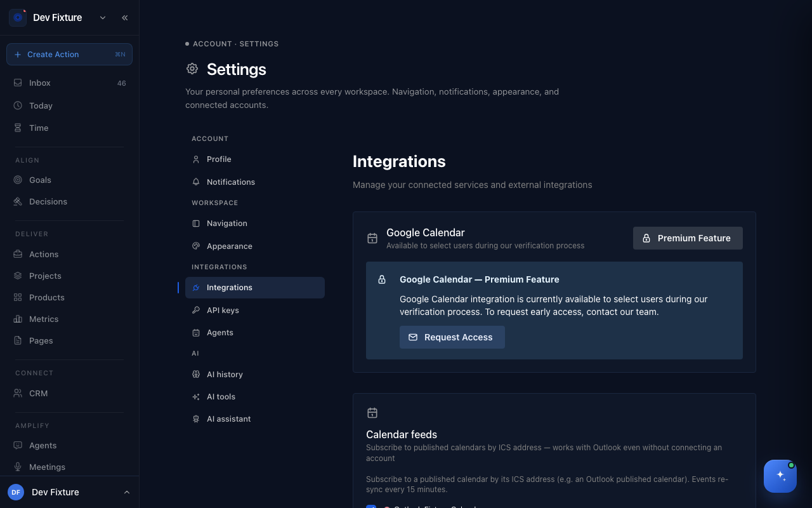The image size is (812, 508).
Task: Open API keys via the key icon
Action: pos(196,310)
